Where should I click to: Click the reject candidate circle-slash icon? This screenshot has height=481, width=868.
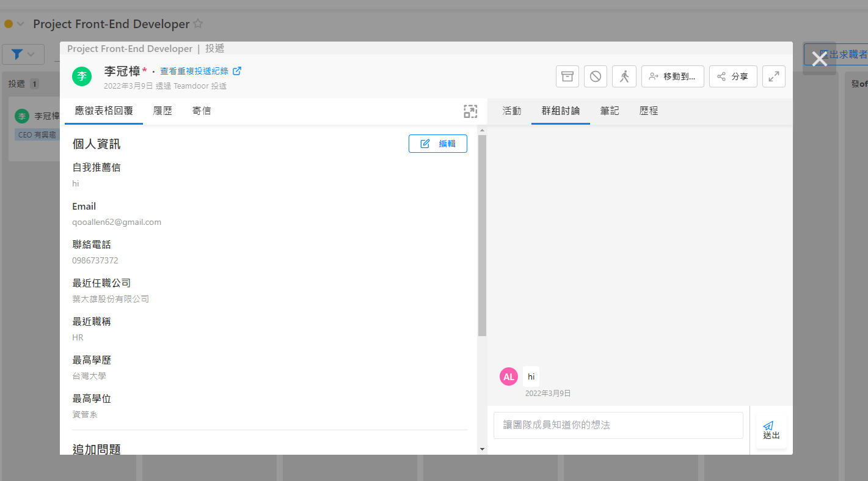[596, 76]
